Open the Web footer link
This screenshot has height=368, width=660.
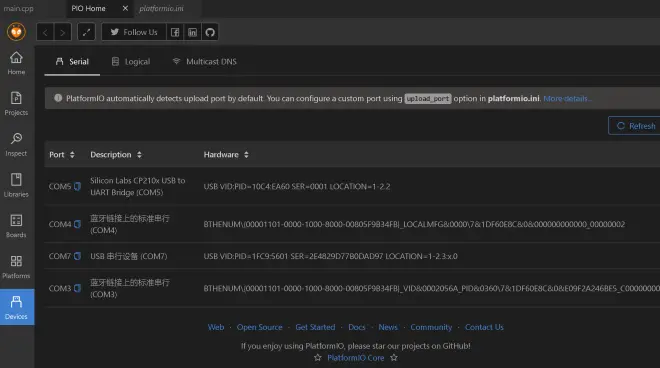click(216, 327)
